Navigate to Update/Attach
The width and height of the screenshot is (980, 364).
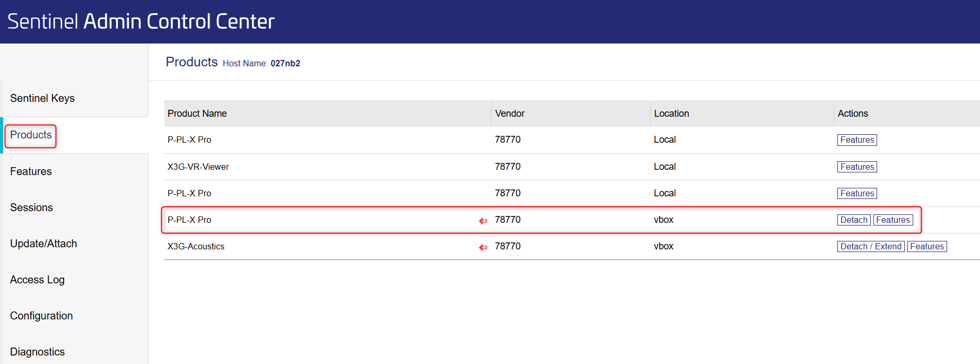(x=43, y=244)
